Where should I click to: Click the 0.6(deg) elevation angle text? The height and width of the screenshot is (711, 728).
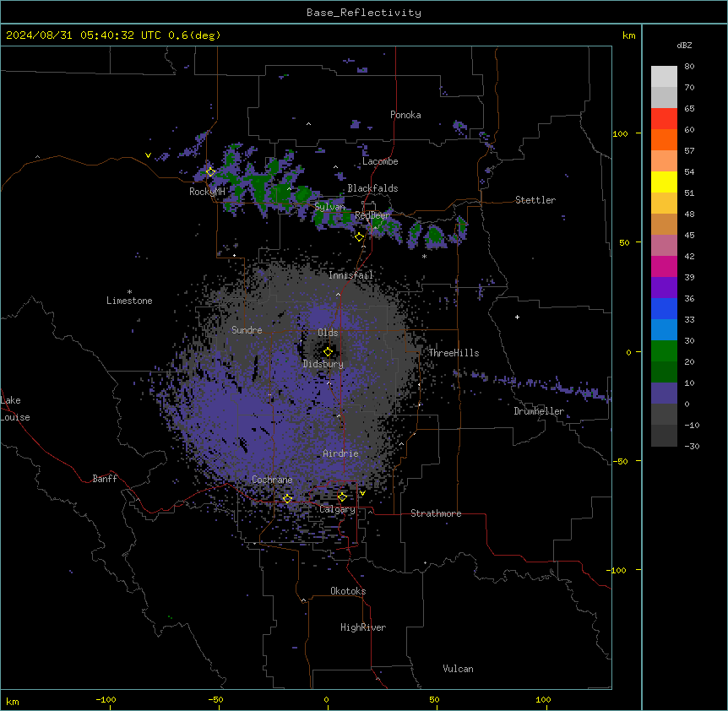(x=194, y=35)
